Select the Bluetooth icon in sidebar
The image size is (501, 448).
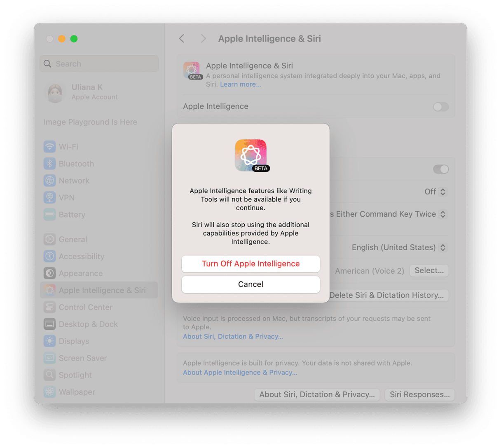(x=50, y=164)
